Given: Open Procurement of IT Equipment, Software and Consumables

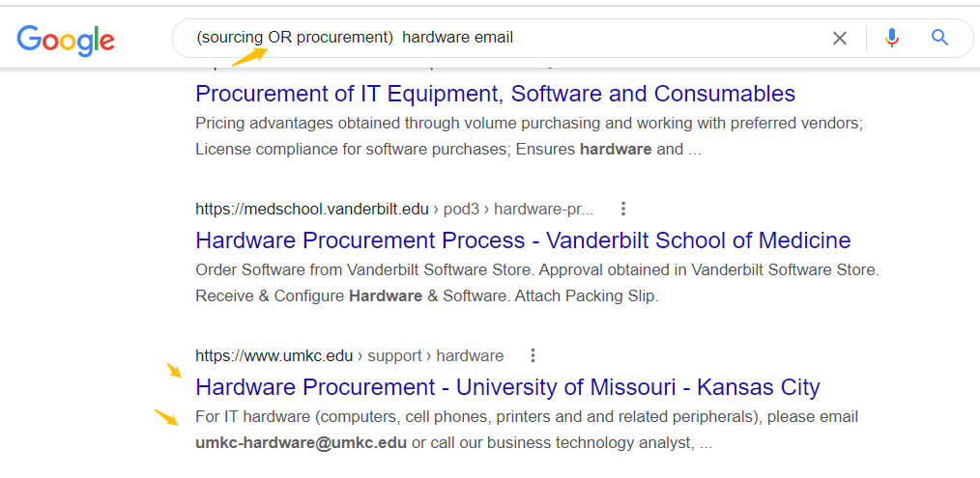Looking at the screenshot, I should (x=495, y=94).
